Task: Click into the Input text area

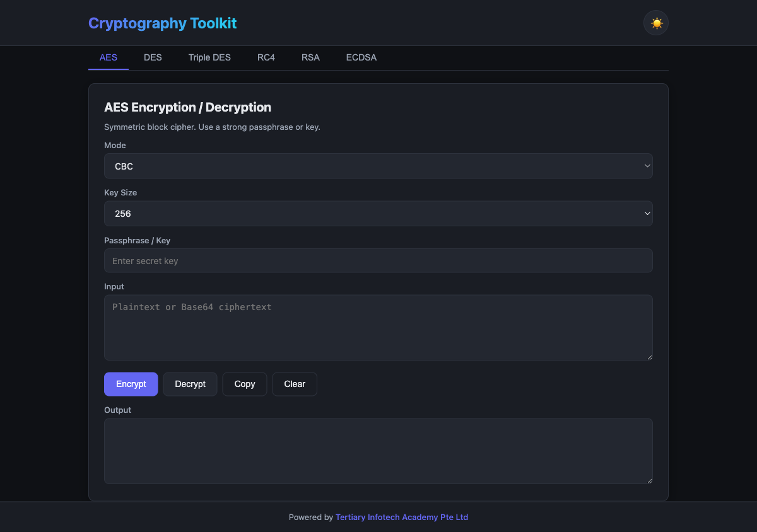Action: click(x=378, y=328)
